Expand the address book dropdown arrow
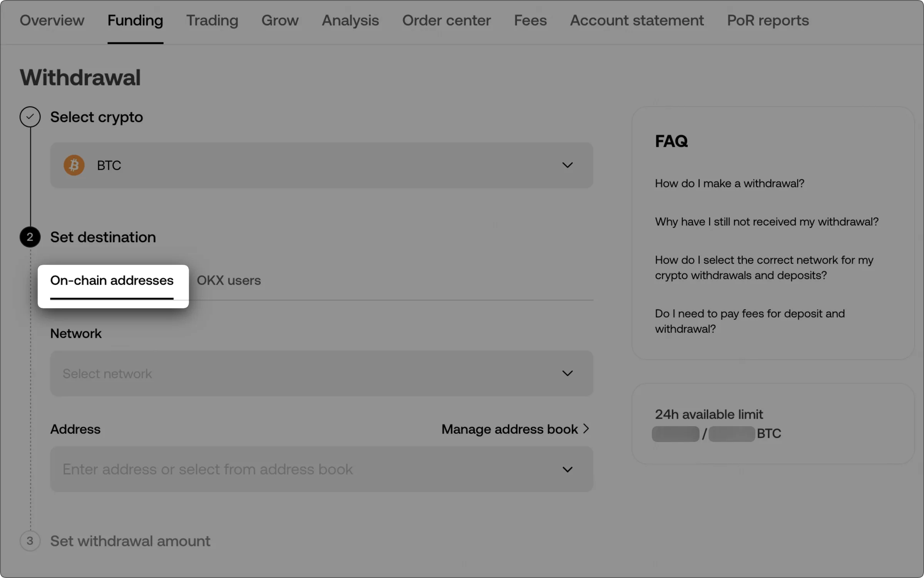Screen dimensions: 924x578 [567, 469]
